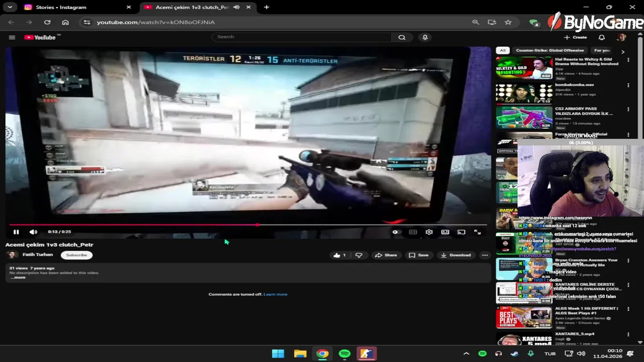Viewport: 644px width, 362px height.
Task: Save the video to a playlist
Action: (419, 255)
